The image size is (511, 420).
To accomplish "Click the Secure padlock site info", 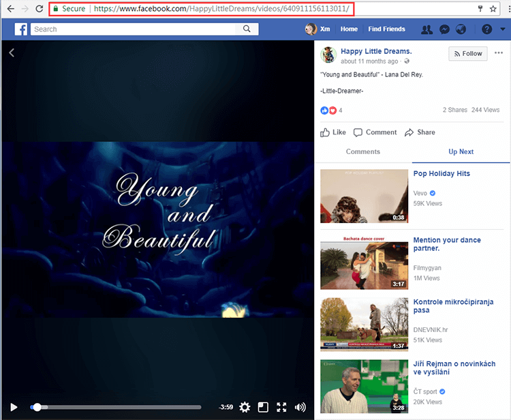I will 69,9.
